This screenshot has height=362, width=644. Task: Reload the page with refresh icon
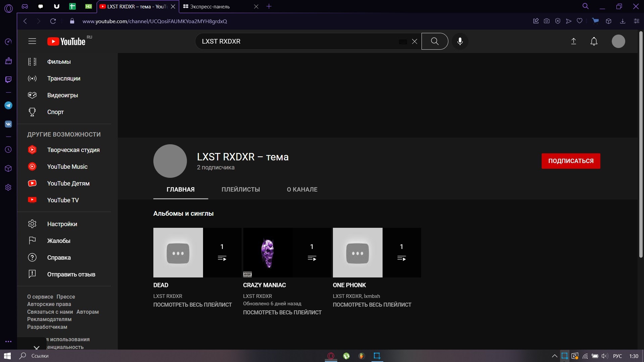[53, 21]
